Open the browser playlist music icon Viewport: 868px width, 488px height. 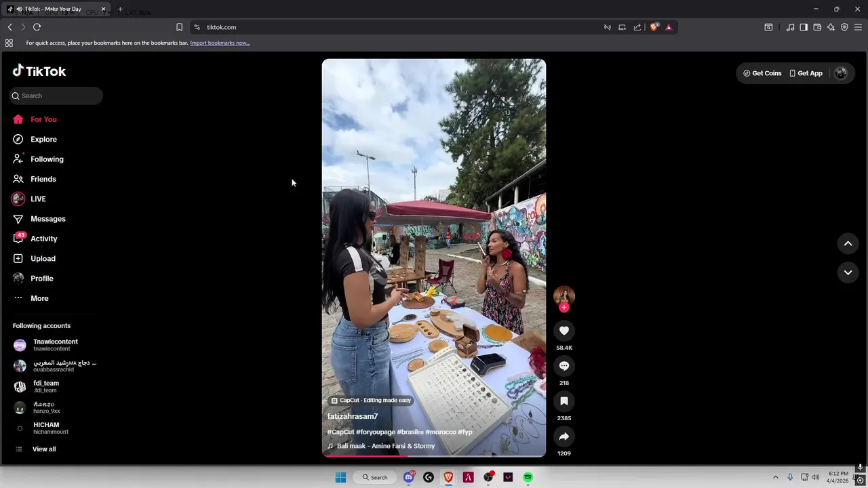pos(790,27)
